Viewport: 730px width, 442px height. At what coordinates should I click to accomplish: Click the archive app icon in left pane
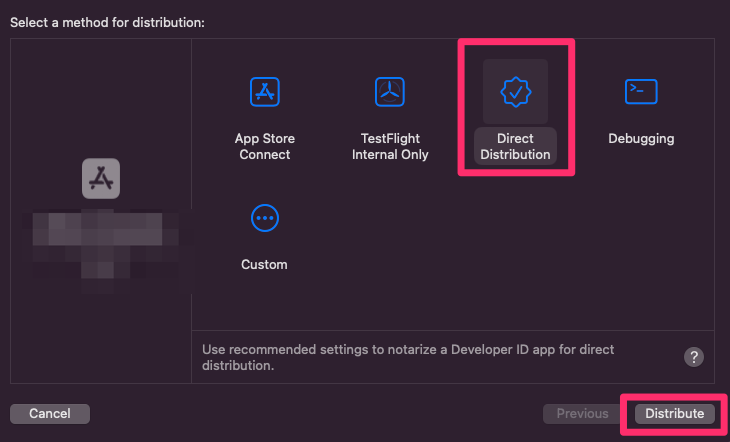[x=100, y=178]
